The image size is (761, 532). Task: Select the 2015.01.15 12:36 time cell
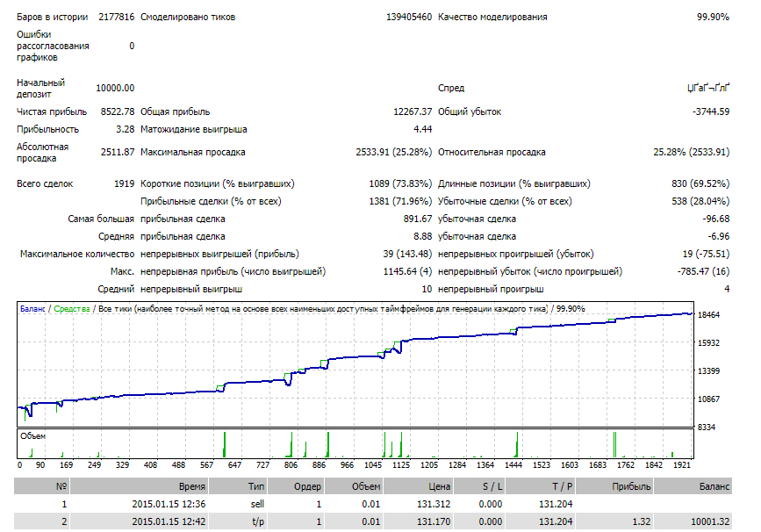(x=169, y=504)
